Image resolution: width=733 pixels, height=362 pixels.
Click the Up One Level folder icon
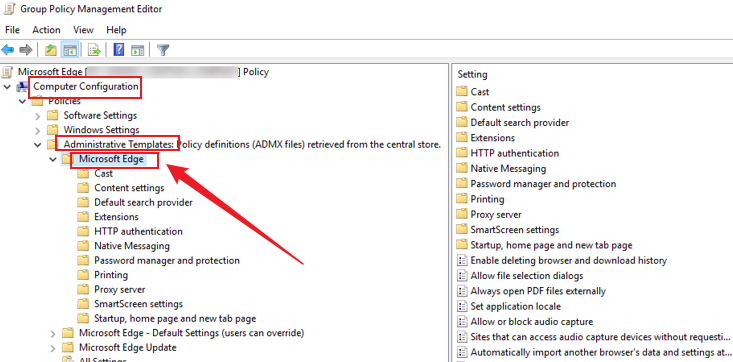[x=50, y=50]
